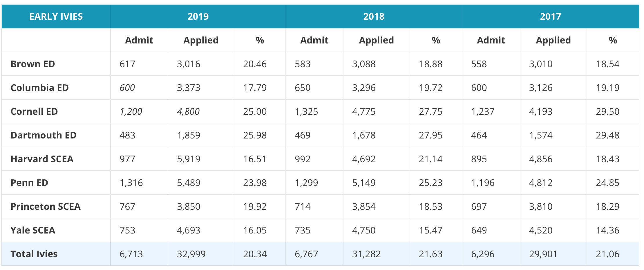Select Penn 2019 admit value 1,316
The image size is (644, 270).
click(x=131, y=183)
